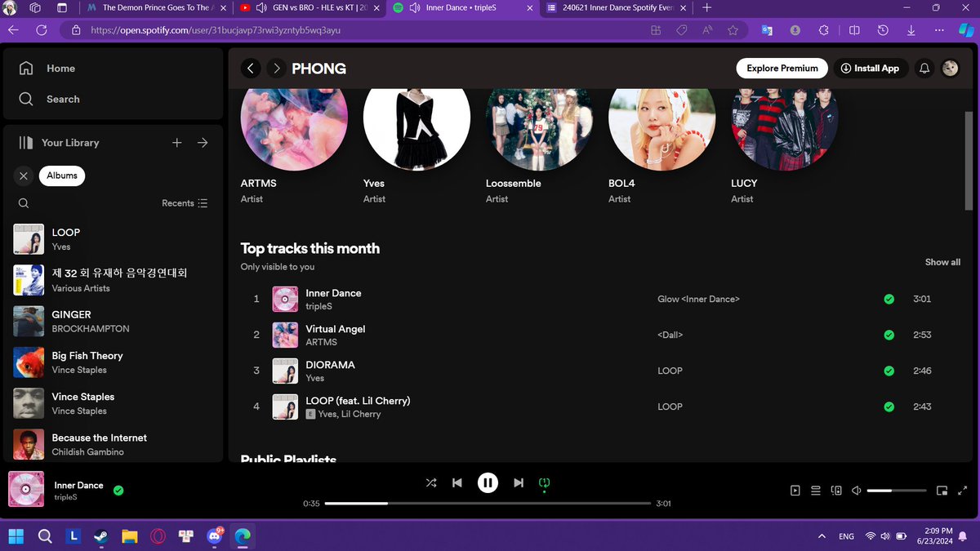This screenshot has height=551, width=980.
Task: Open the Yves artist card
Action: click(x=416, y=147)
